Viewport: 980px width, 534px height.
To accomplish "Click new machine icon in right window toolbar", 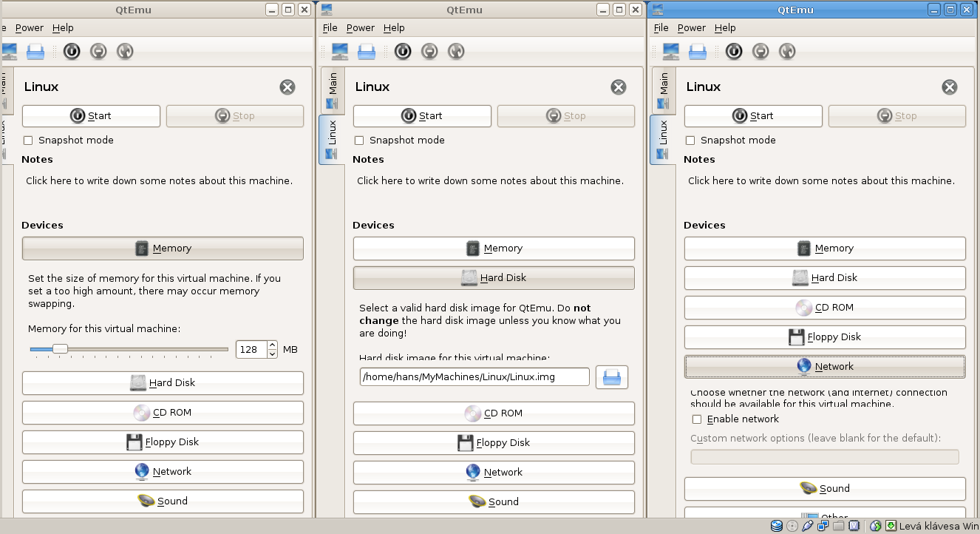I will tap(671, 51).
